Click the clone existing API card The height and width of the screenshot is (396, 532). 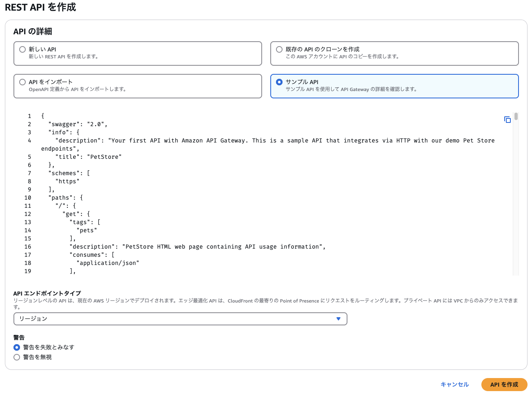[x=394, y=53]
